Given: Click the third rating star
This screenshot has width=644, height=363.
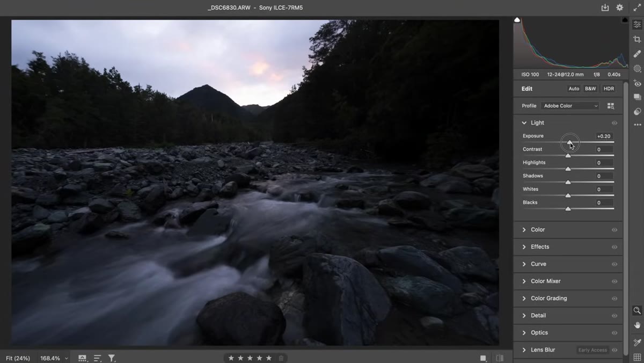Looking at the screenshot, I should pos(250,358).
